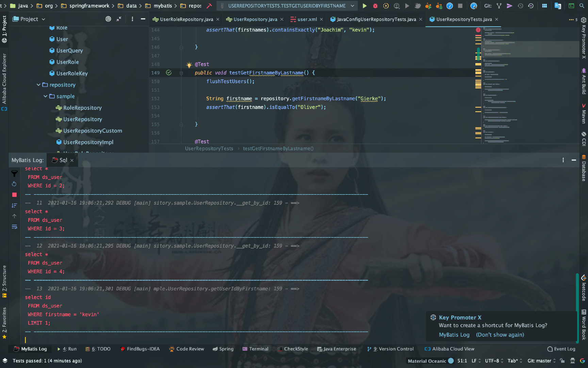Open the run configuration dropdown
The image size is (588, 368).
287,6
